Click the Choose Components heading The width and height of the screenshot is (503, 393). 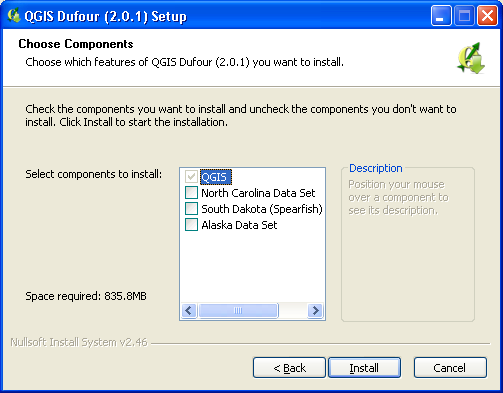click(x=76, y=44)
